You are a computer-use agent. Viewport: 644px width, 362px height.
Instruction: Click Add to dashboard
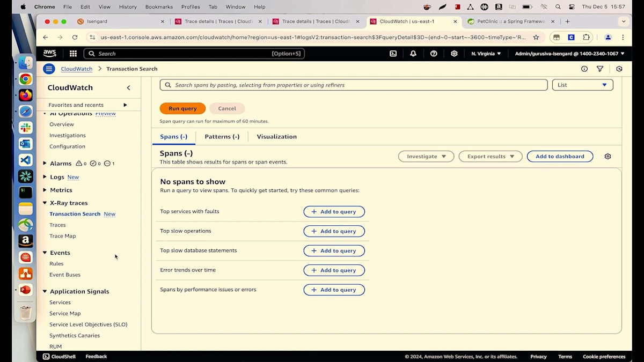tap(560, 156)
